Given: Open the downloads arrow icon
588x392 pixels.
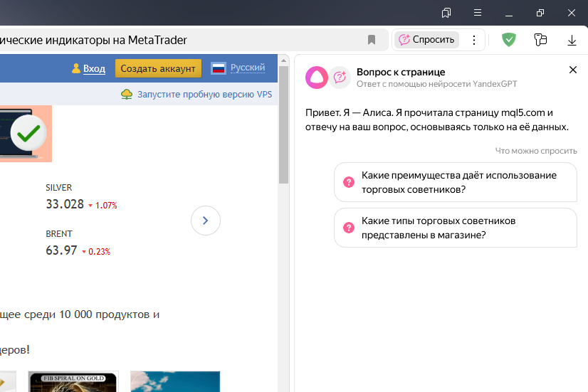Looking at the screenshot, I should point(572,40).
